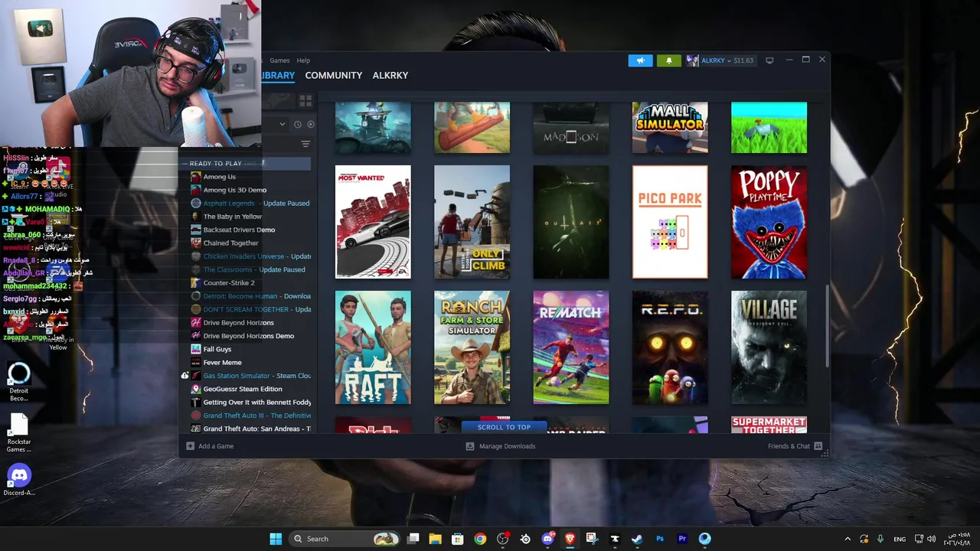Open the R.E.P.O. game cover

point(670,347)
